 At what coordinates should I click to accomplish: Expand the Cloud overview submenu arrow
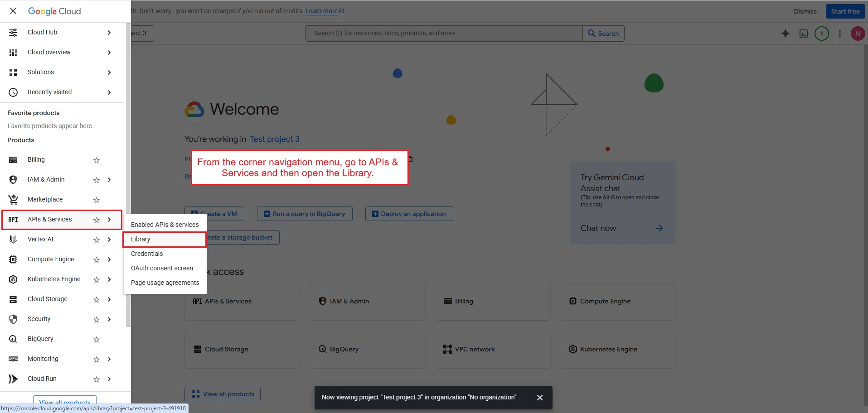point(109,53)
